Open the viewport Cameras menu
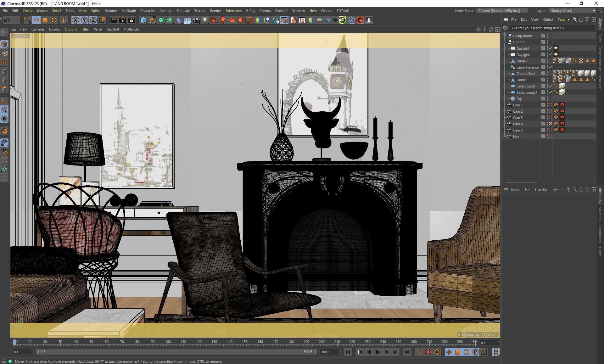The image size is (604, 364). pyautogui.click(x=38, y=29)
